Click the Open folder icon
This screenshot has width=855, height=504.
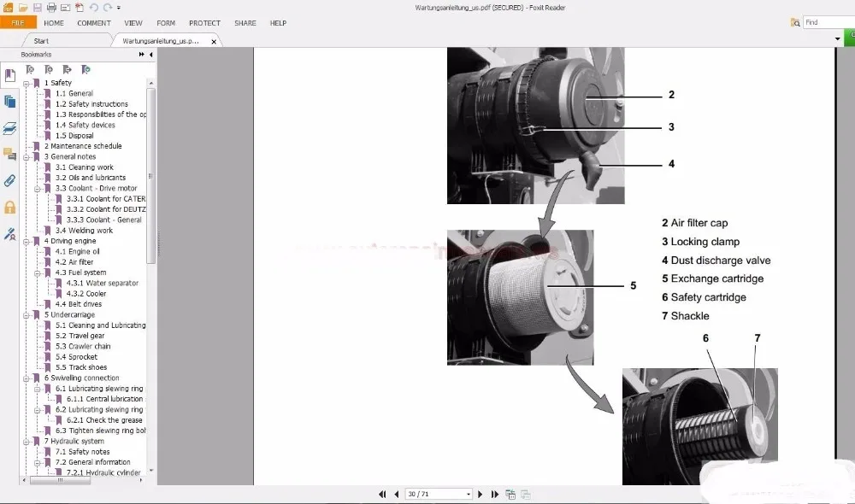(x=23, y=8)
